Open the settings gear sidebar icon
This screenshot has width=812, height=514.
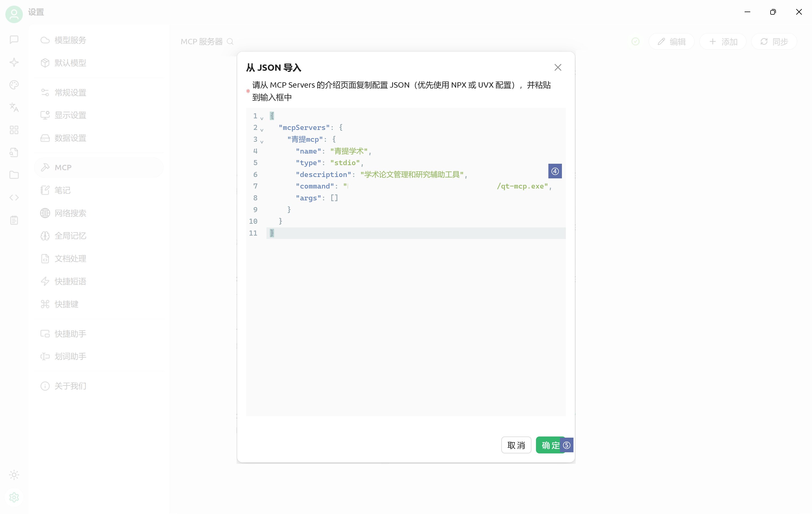pos(14,497)
